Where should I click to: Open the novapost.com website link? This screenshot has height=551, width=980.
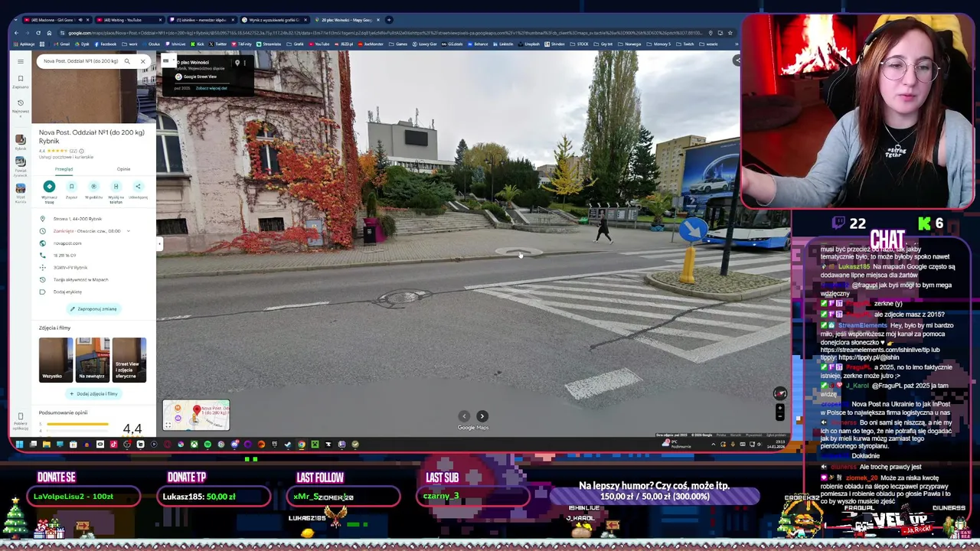pyautogui.click(x=67, y=243)
